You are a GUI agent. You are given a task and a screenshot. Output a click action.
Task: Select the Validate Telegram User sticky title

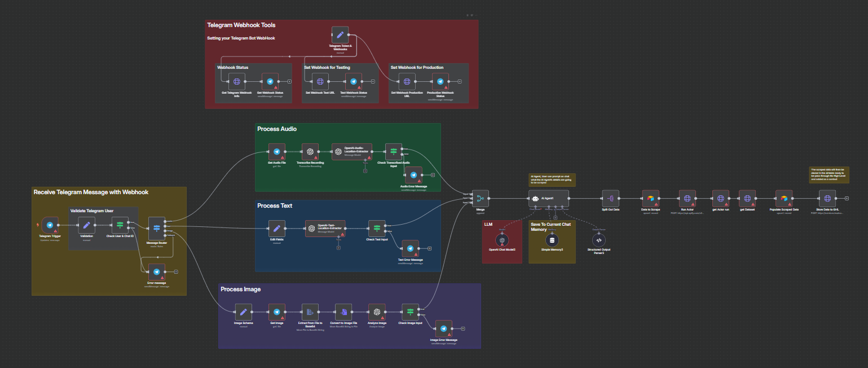(x=92, y=211)
